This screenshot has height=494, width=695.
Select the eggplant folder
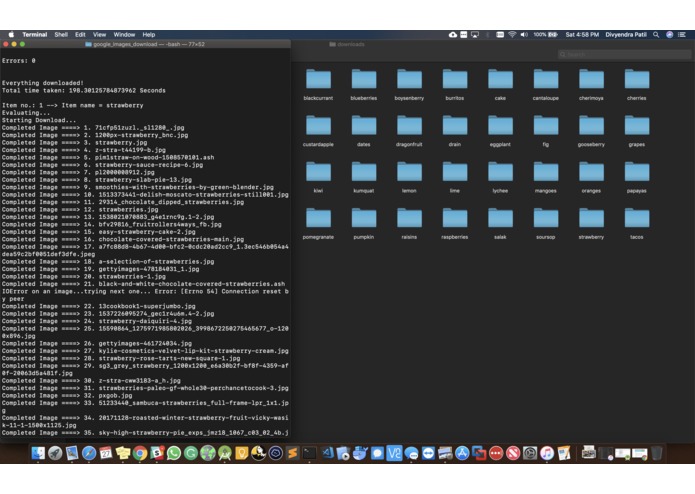500,126
